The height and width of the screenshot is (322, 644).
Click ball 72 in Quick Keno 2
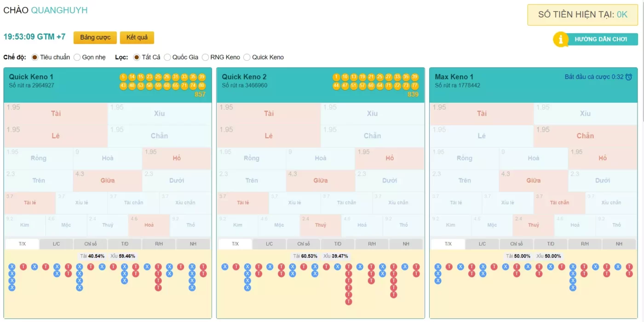tap(397, 86)
